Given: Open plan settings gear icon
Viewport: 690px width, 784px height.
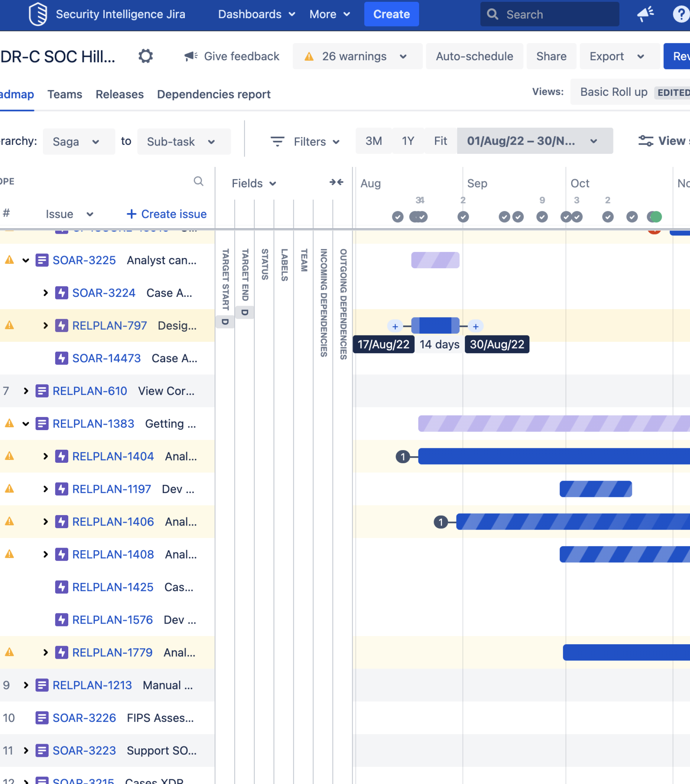Looking at the screenshot, I should (x=146, y=56).
